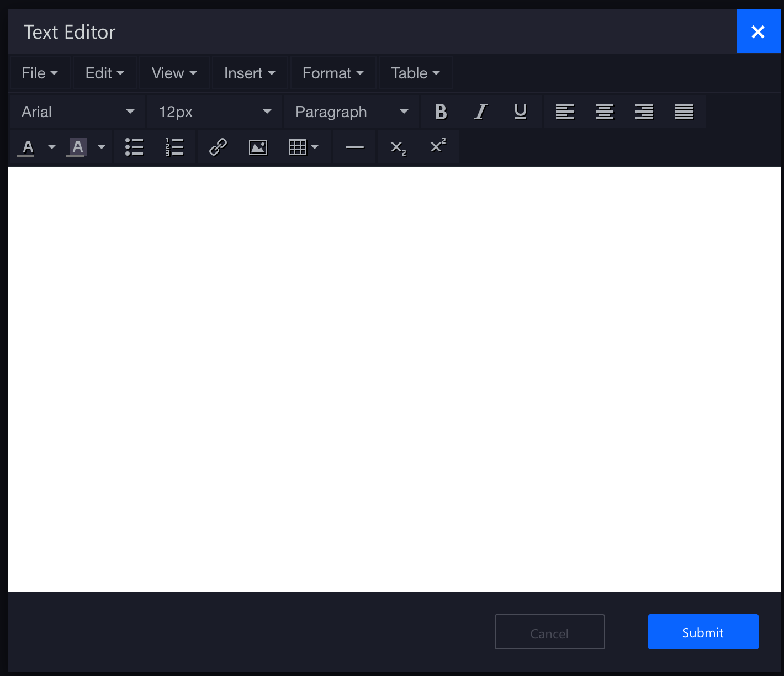The height and width of the screenshot is (676, 784).
Task: Open the Insert menu
Action: tap(250, 73)
